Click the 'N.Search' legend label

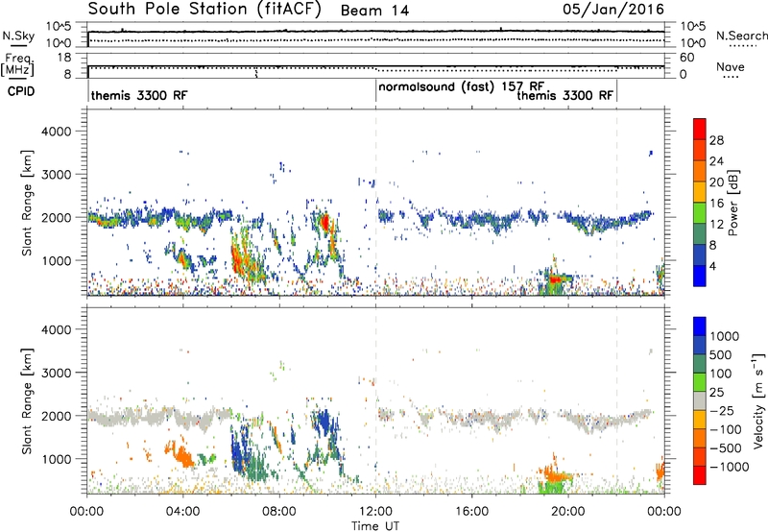[x=741, y=36]
